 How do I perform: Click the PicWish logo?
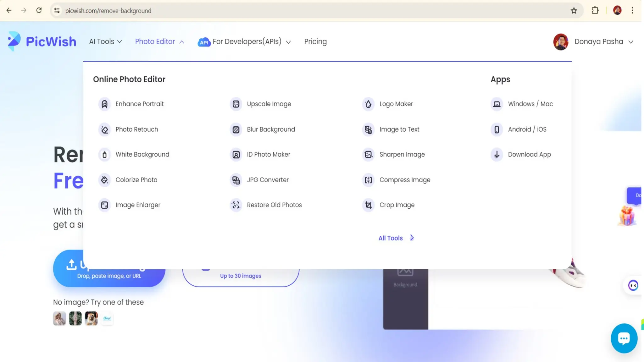coord(42,41)
